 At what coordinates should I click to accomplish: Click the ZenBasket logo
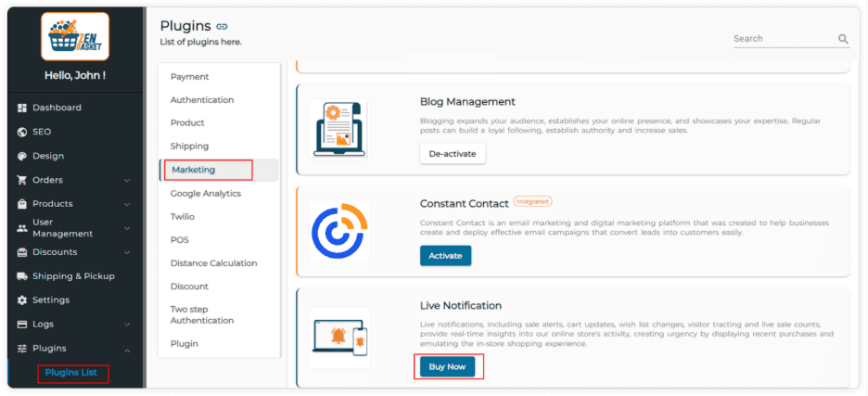click(75, 36)
